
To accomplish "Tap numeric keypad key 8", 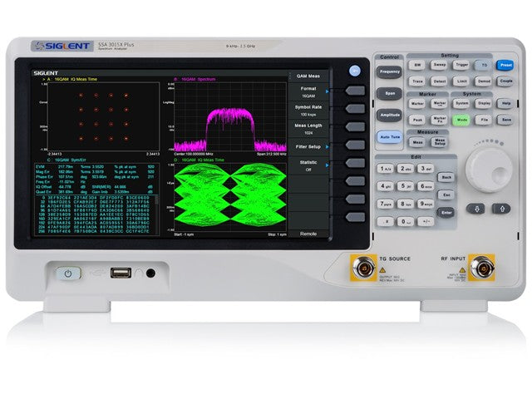I will point(406,204).
